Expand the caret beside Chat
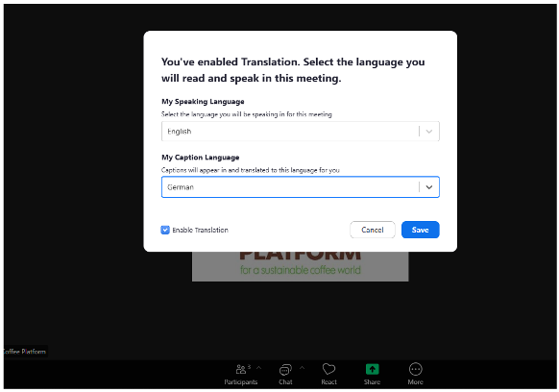This screenshot has height=392, width=559. tap(302, 367)
